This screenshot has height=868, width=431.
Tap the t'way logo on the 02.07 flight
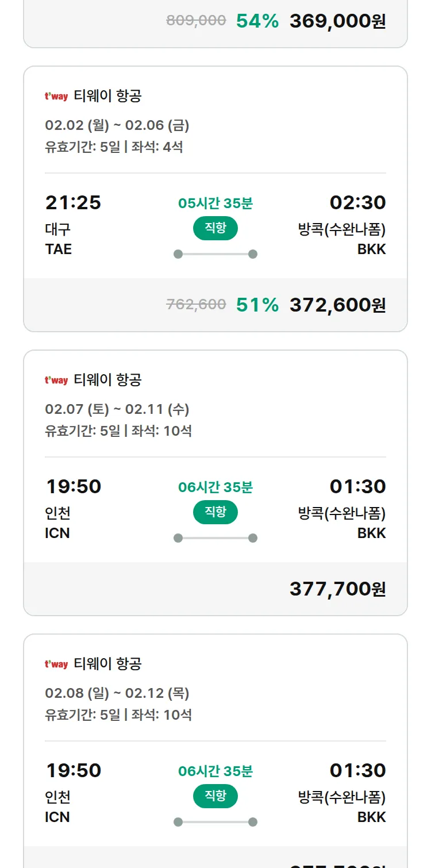56,380
